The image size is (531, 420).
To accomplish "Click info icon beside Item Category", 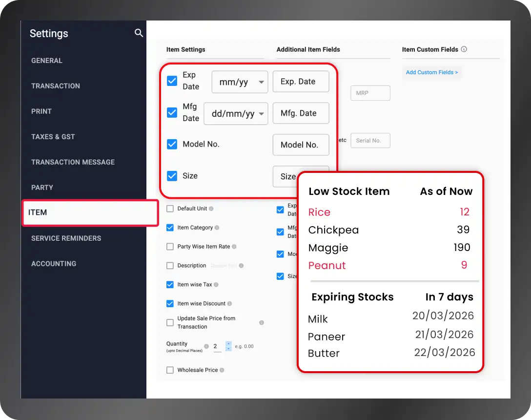I will pyautogui.click(x=217, y=228).
